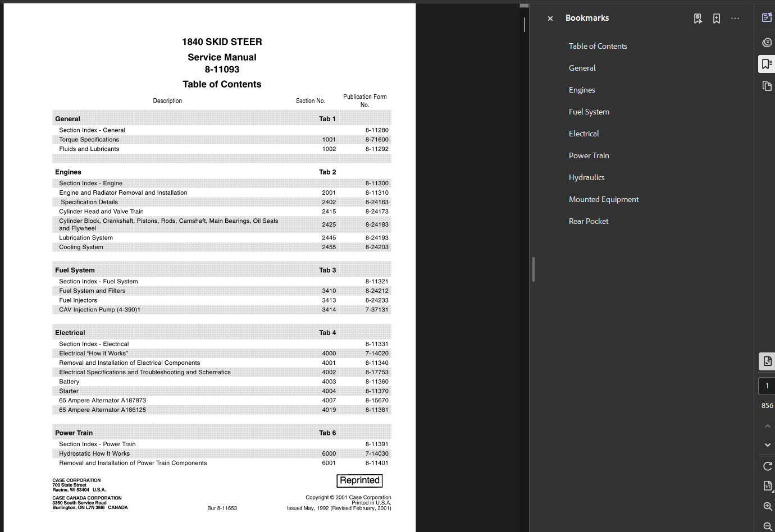Open Mounted Equipment bookmark
The image size is (775, 532).
[x=603, y=199]
